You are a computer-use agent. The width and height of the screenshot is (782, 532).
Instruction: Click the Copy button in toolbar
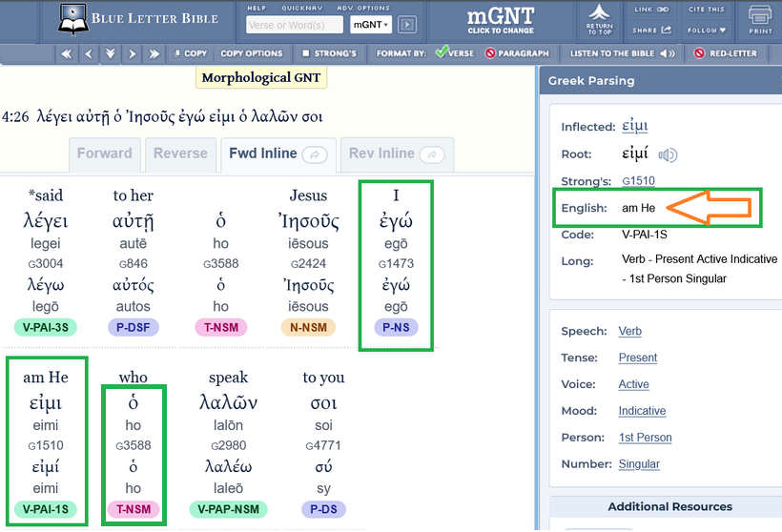[x=190, y=53]
